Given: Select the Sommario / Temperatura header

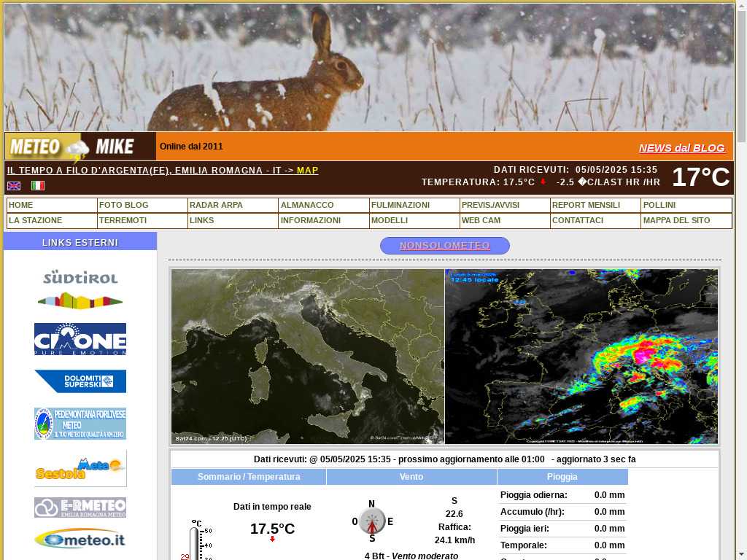Looking at the screenshot, I should click(x=249, y=477).
